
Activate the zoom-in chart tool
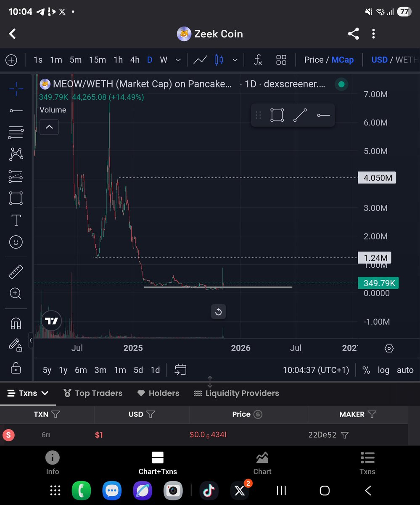click(x=16, y=293)
